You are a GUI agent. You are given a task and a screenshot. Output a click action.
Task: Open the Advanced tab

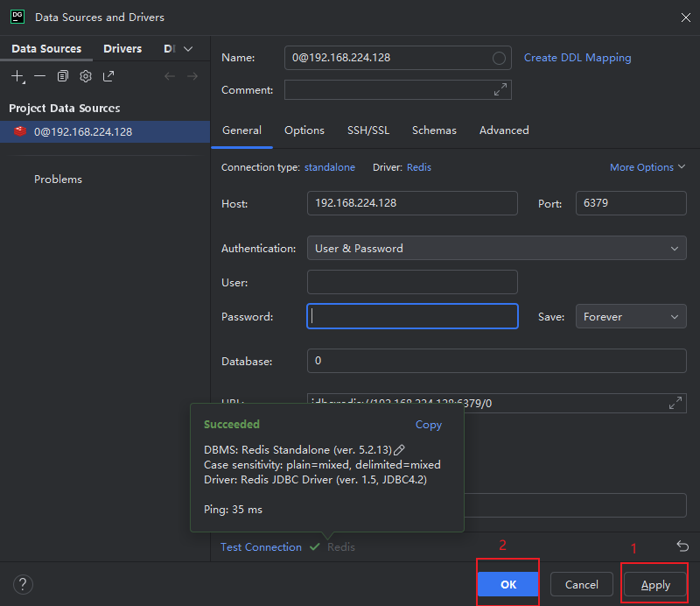[504, 130]
